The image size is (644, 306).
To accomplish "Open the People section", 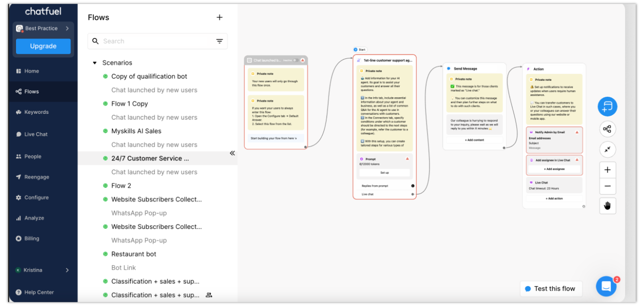I will point(42,156).
